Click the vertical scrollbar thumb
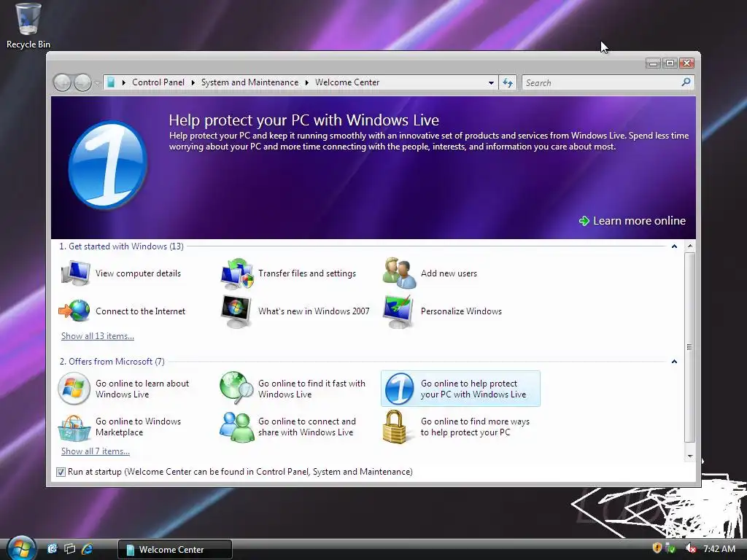Viewport: 747px width, 560px height. click(x=689, y=347)
